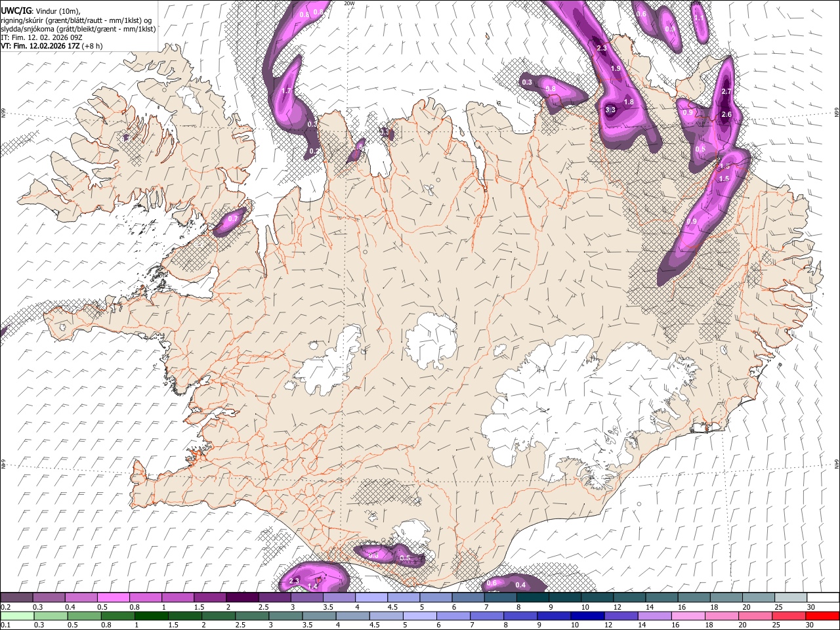
Task: Click the 1.8 precipitation value on the map
Action: [x=629, y=102]
